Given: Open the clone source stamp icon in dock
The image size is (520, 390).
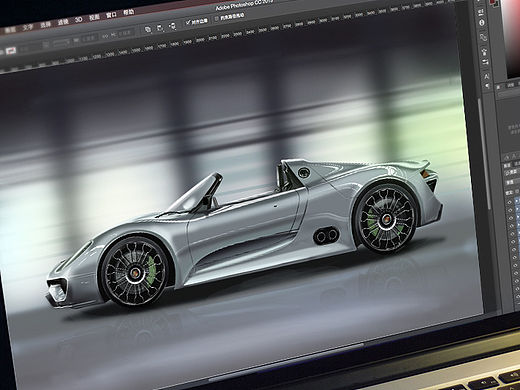Looking at the screenshot, I should pyautogui.click(x=484, y=51).
